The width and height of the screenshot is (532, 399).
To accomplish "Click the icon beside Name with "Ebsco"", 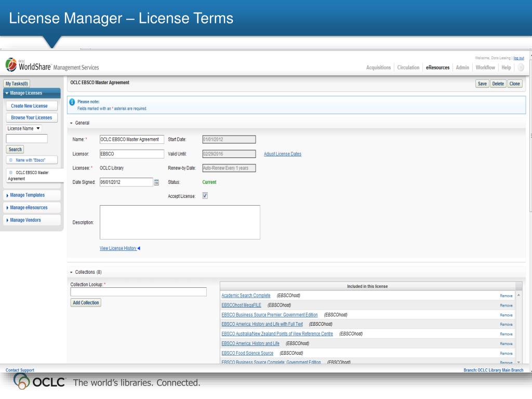I will tap(11, 160).
